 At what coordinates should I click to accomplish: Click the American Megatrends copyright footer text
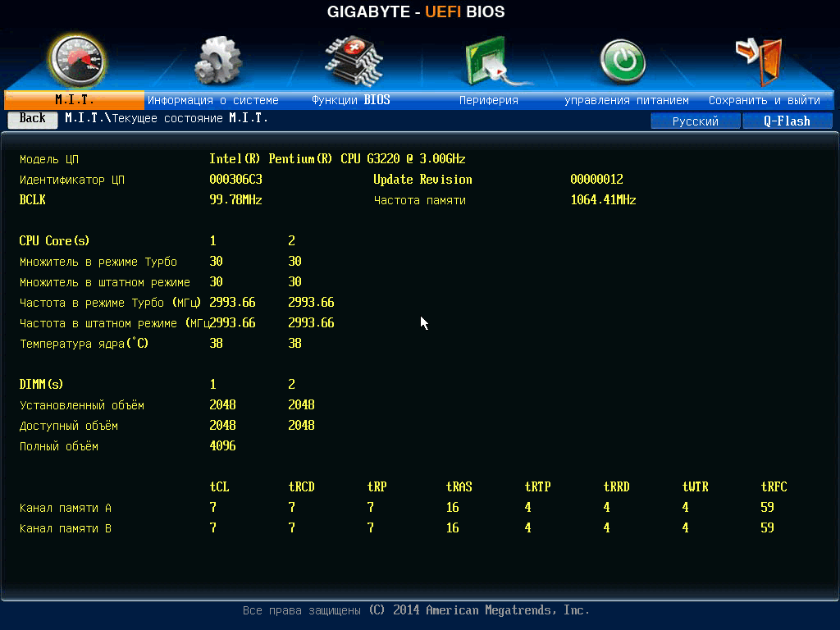416,610
